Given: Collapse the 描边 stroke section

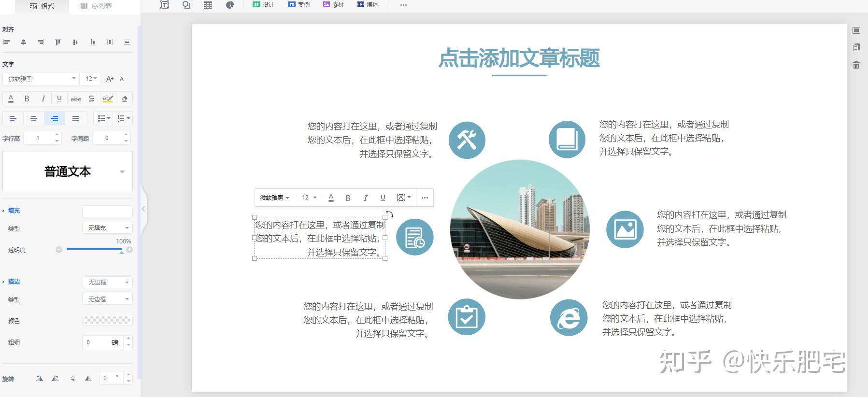Looking at the screenshot, I should (11, 282).
